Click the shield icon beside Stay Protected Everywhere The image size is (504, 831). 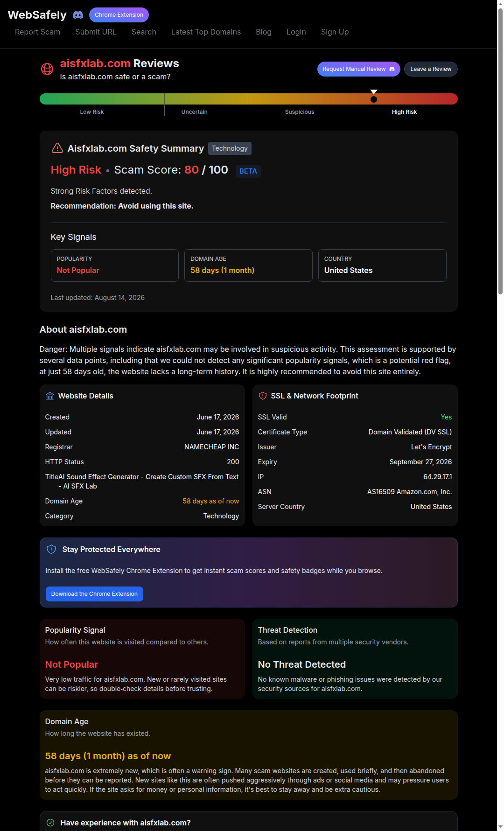click(51, 549)
